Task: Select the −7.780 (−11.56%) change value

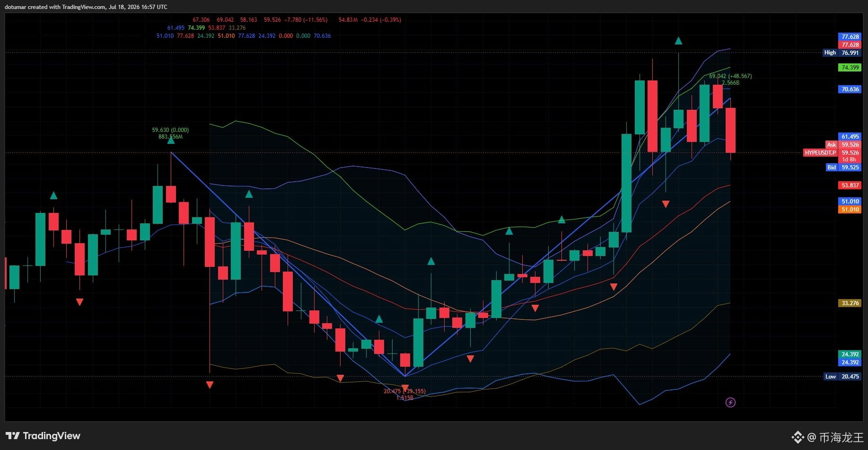Action: [306, 20]
